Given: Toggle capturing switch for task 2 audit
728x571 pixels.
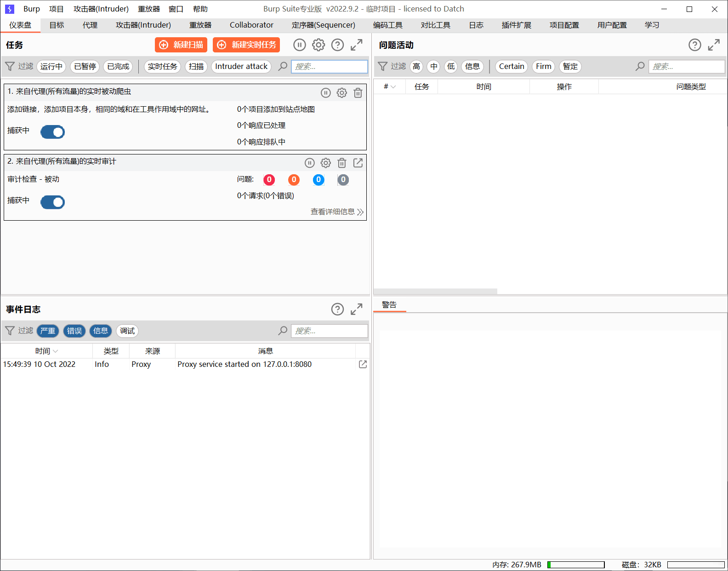Looking at the screenshot, I should coord(52,202).
